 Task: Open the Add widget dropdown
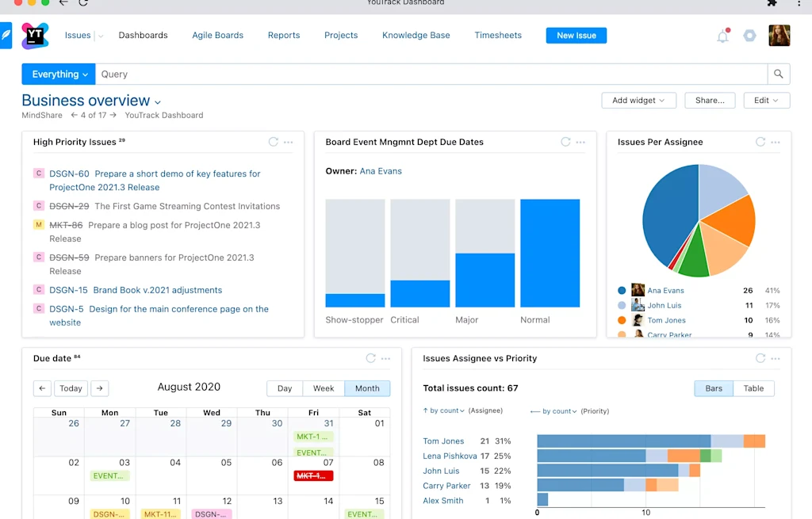point(638,100)
